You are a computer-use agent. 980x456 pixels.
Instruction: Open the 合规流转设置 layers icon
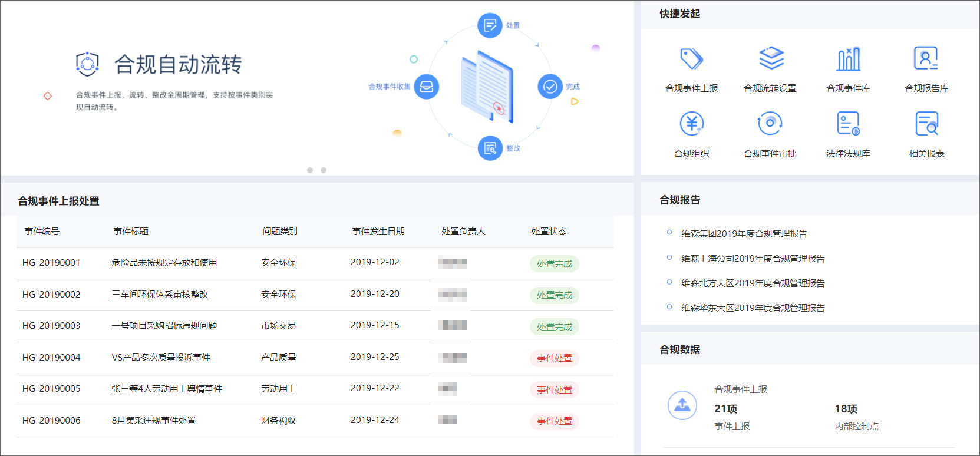coord(771,58)
